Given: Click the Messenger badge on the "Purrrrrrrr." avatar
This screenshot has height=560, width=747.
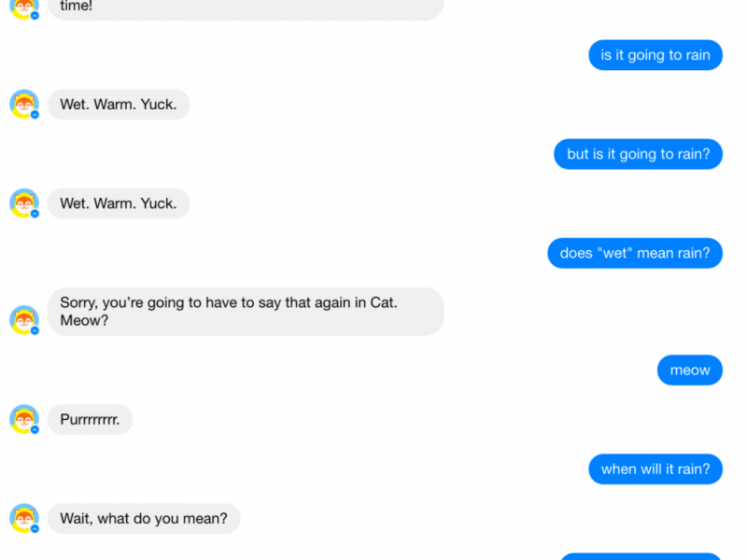Looking at the screenshot, I should point(35,429).
